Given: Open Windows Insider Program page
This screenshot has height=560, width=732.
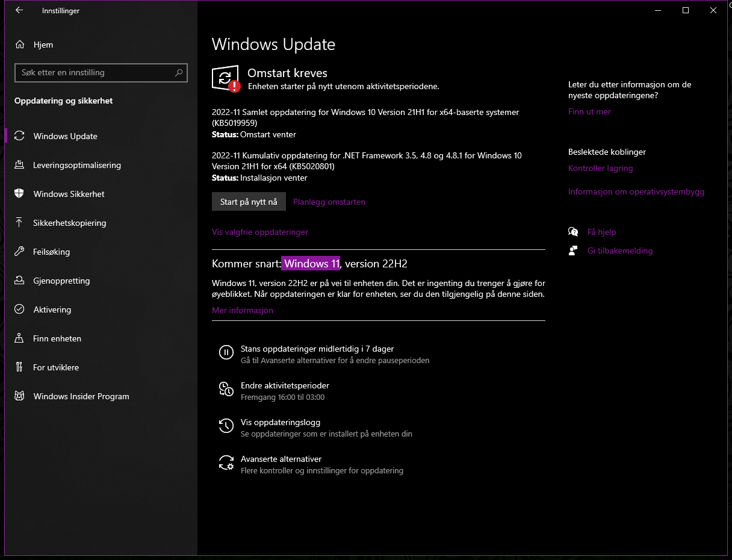Looking at the screenshot, I should (x=101, y=396).
